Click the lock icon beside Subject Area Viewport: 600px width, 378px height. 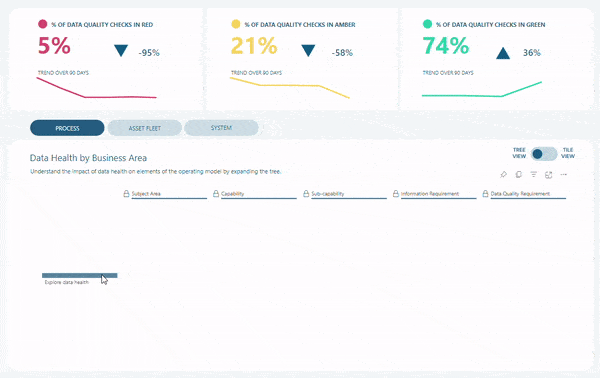pyautogui.click(x=126, y=194)
